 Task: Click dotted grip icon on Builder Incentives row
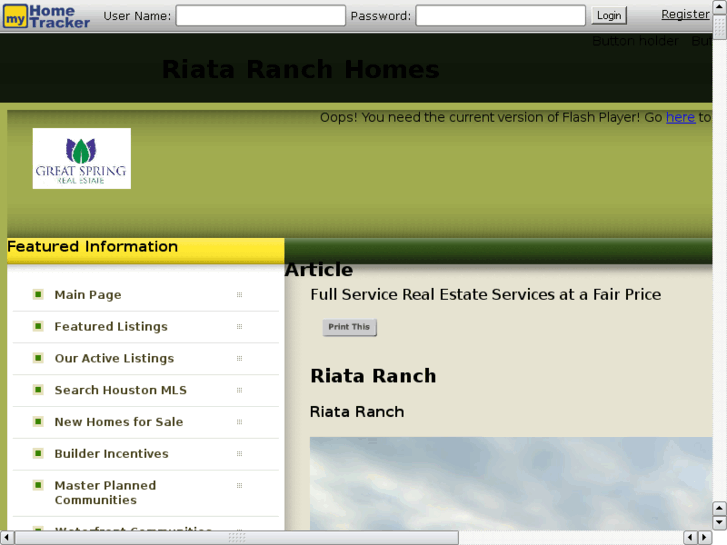239,454
